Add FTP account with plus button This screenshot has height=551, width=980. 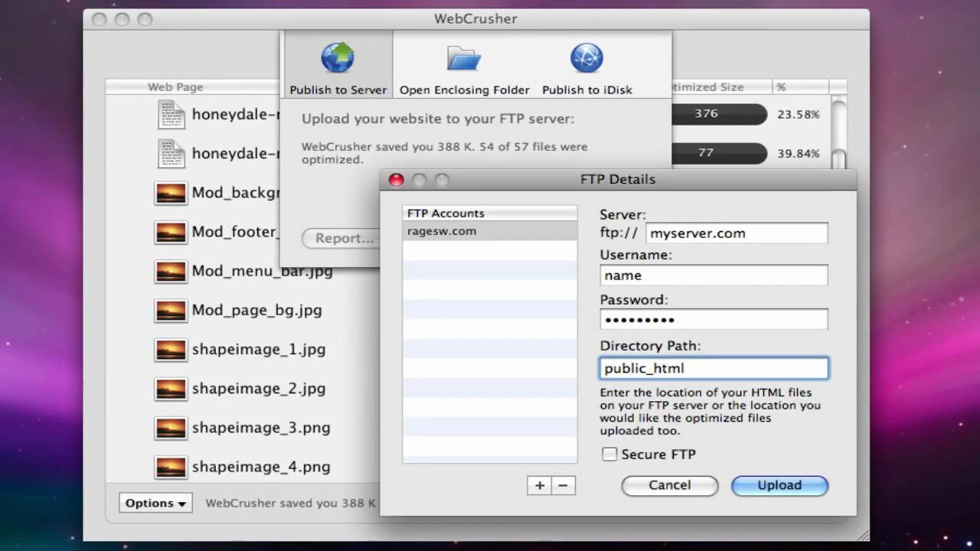[540, 485]
